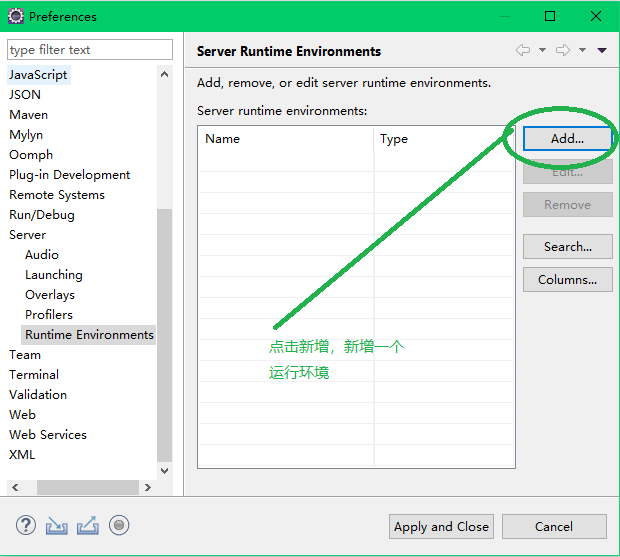Open the preferences page view menu triangle
The image size is (620, 557).
[x=602, y=50]
